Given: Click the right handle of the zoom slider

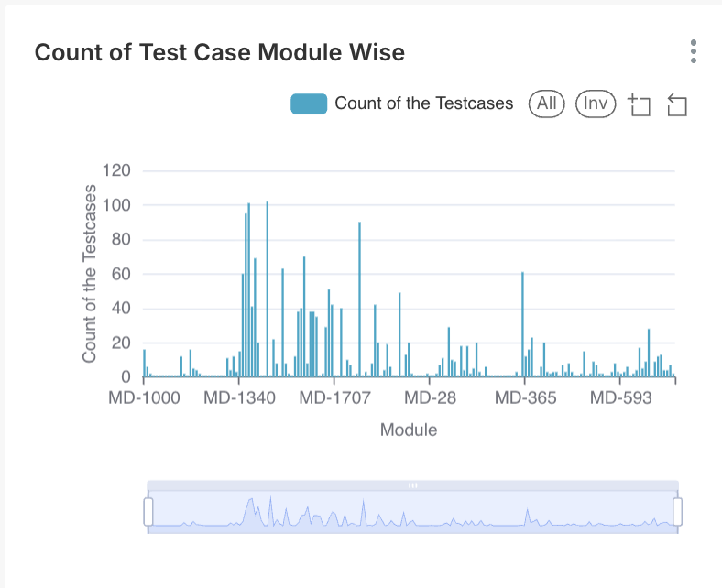Looking at the screenshot, I should click(x=678, y=511).
